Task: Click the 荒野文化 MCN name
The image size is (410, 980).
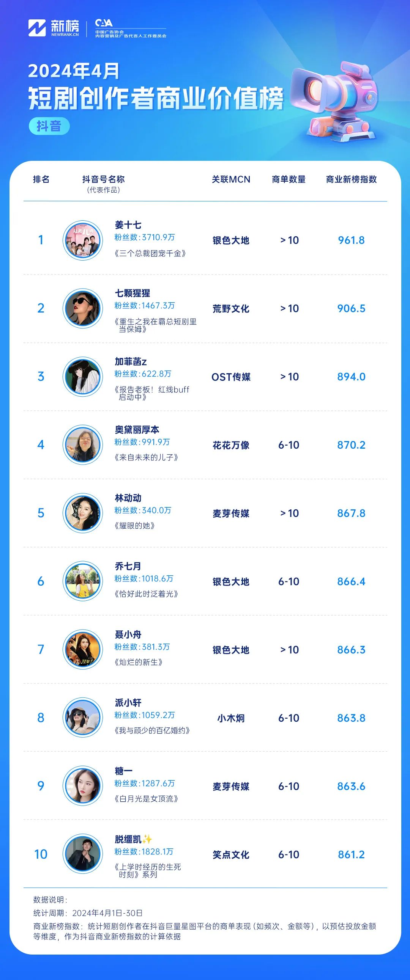Action: pyautogui.click(x=231, y=309)
